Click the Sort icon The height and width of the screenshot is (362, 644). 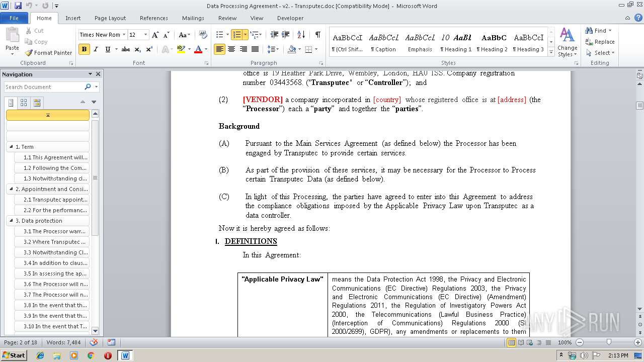click(x=301, y=35)
